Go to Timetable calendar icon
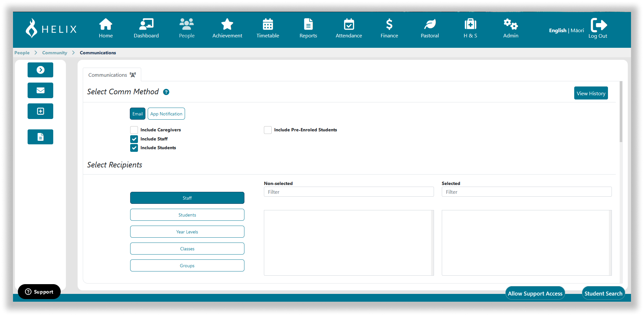The image size is (644, 316). pyautogui.click(x=267, y=24)
